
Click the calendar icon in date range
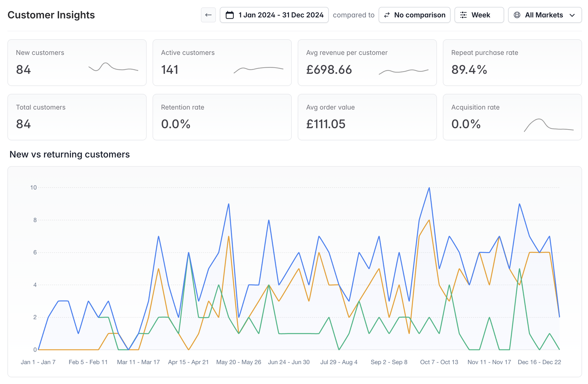tap(230, 15)
